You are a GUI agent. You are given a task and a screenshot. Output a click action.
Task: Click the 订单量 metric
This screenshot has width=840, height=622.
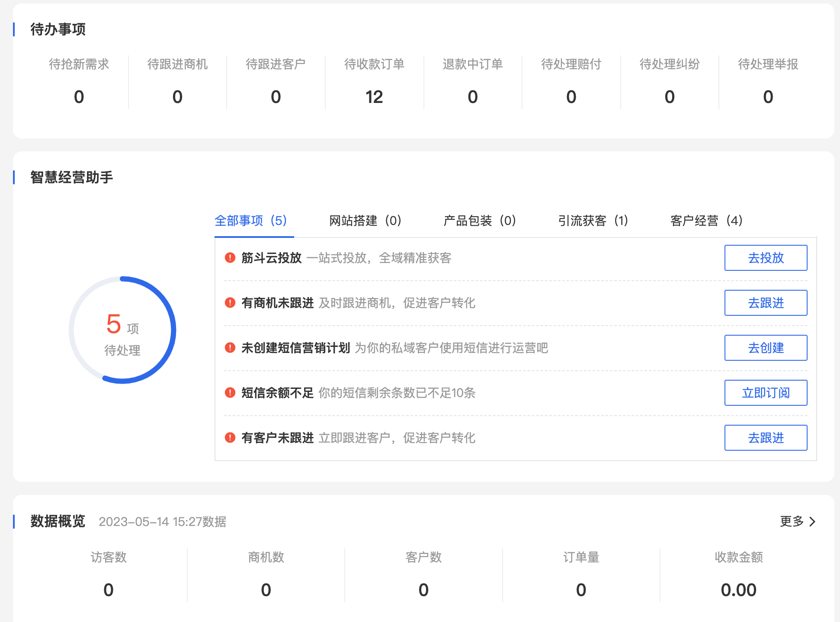click(581, 574)
